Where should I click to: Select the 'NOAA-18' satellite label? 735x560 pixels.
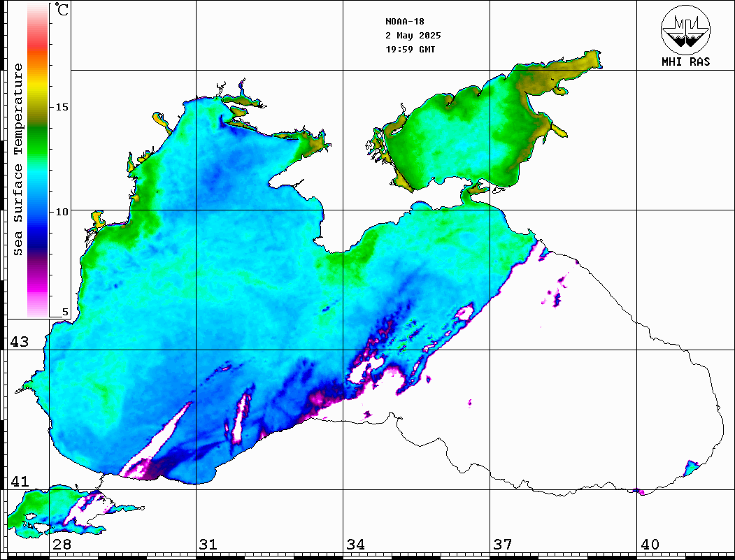(404, 22)
